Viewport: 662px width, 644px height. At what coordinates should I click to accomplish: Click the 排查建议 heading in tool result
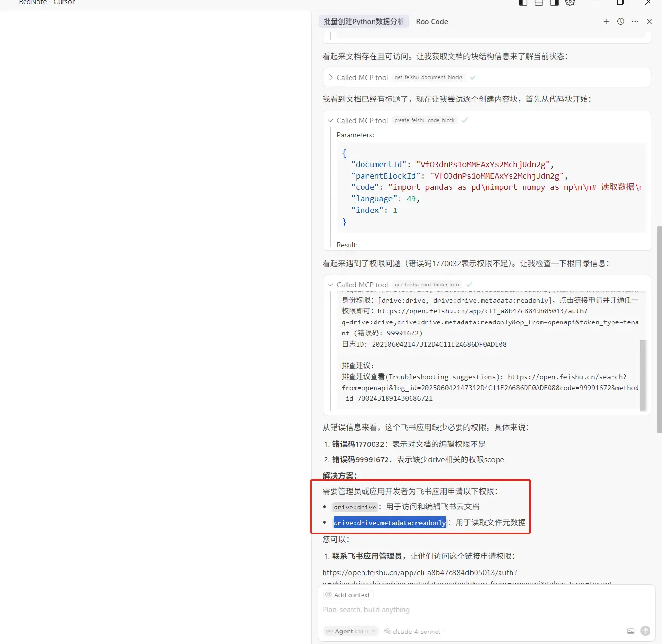pyautogui.click(x=357, y=366)
